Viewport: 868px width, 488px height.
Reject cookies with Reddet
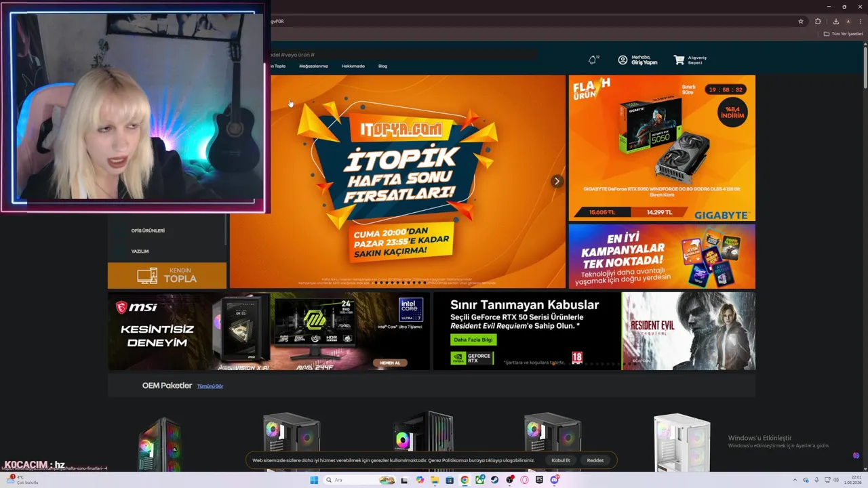pyautogui.click(x=595, y=460)
